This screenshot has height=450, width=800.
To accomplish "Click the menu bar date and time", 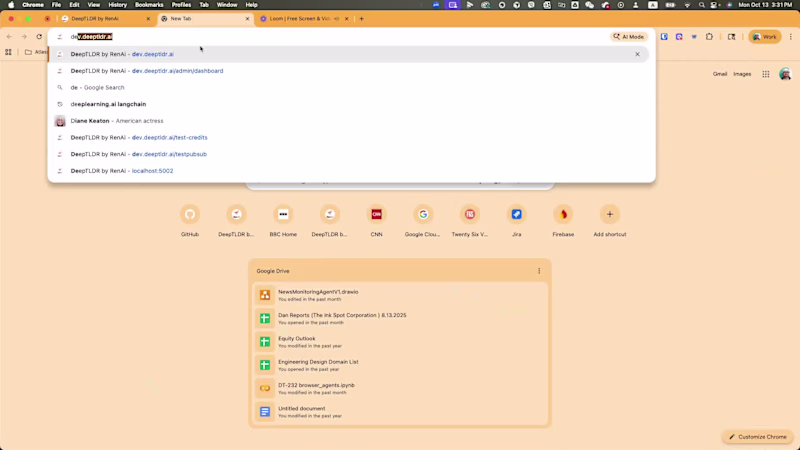I will (765, 5).
